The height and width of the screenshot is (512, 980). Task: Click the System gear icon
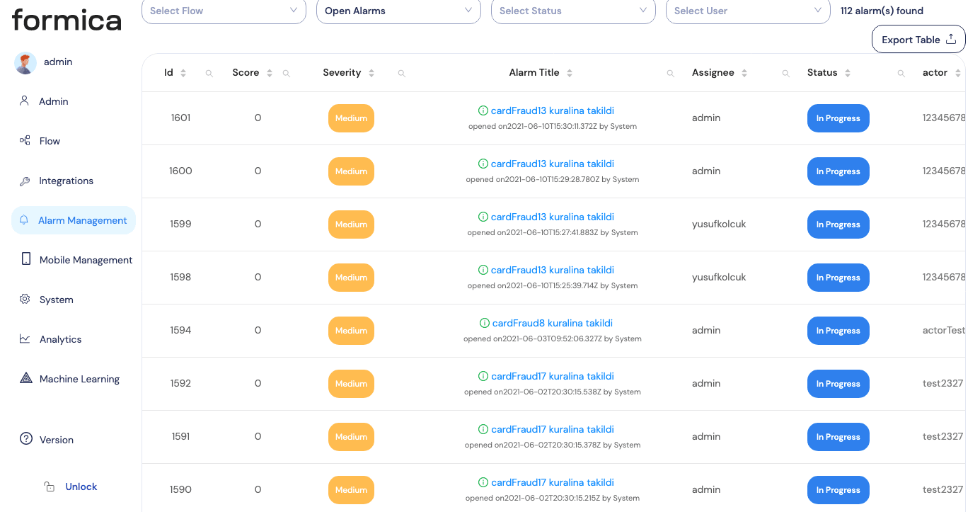[25, 300]
